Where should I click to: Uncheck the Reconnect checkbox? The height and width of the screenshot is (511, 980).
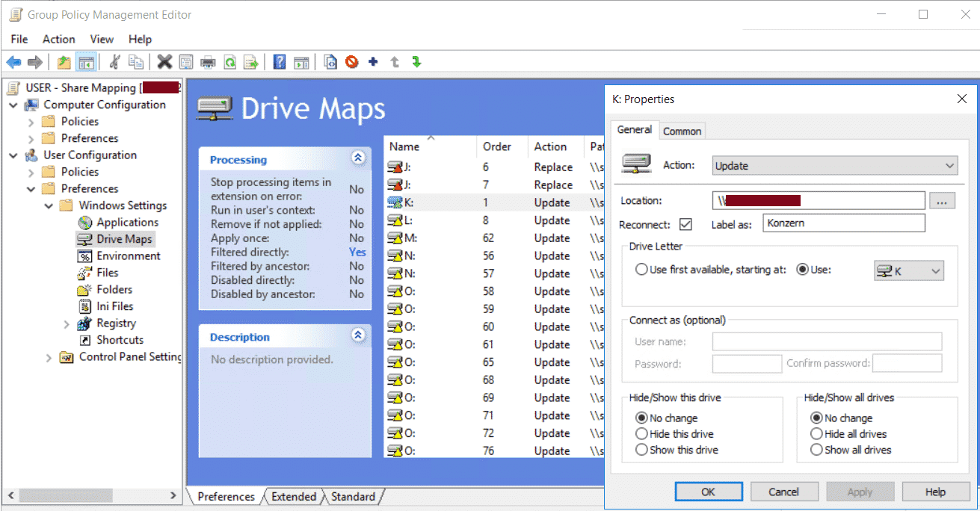click(685, 224)
